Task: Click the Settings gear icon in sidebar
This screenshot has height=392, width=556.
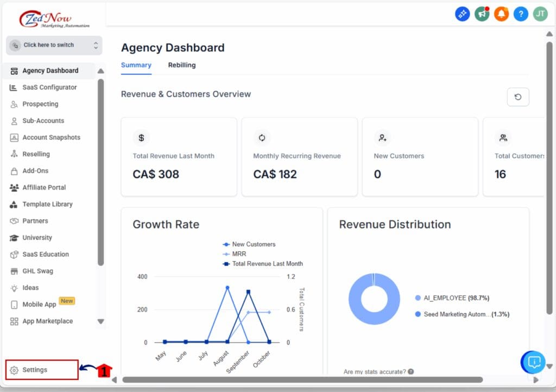Action: coord(15,370)
